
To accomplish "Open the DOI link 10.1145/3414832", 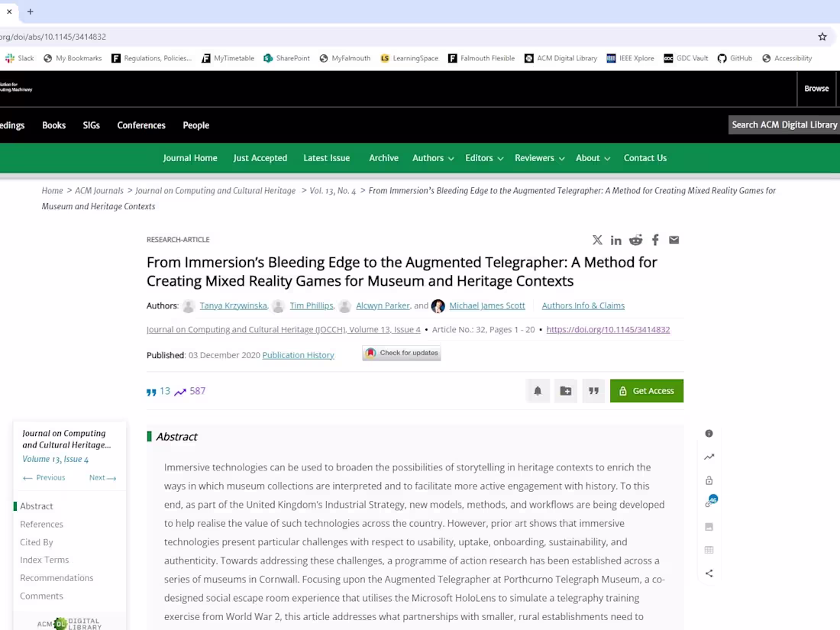I will pyautogui.click(x=608, y=329).
